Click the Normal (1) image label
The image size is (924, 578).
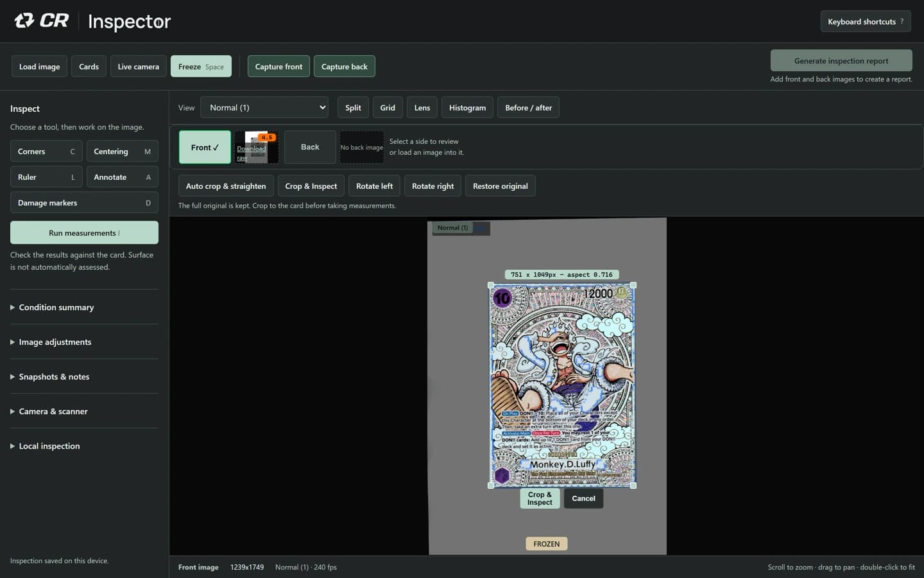452,227
